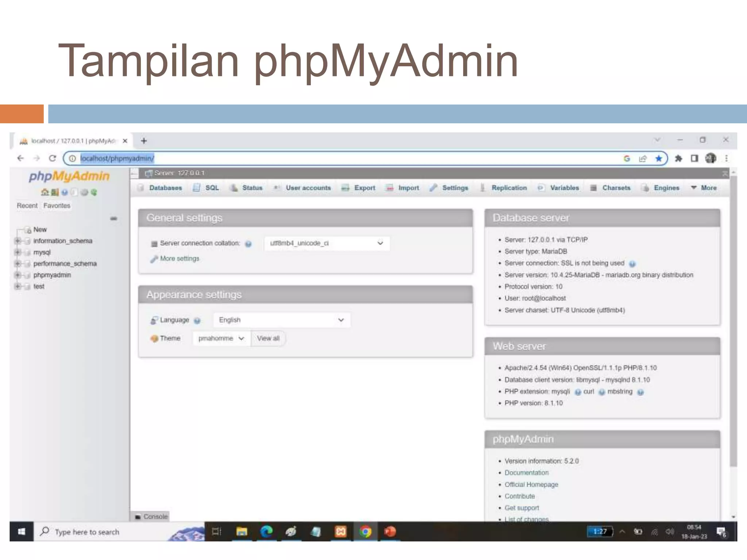The width and height of the screenshot is (747, 560).
Task: Click the Chrome profile avatar
Action: 711,158
